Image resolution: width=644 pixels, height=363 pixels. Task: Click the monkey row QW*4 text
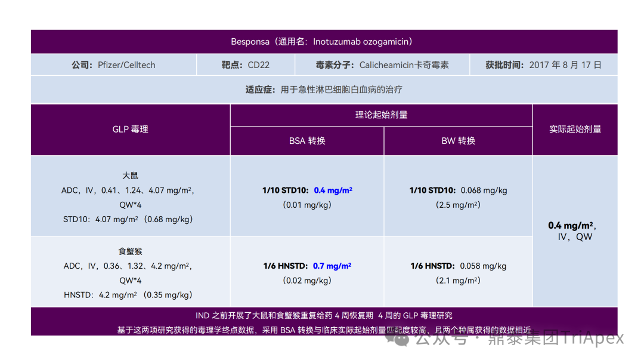pos(130,281)
